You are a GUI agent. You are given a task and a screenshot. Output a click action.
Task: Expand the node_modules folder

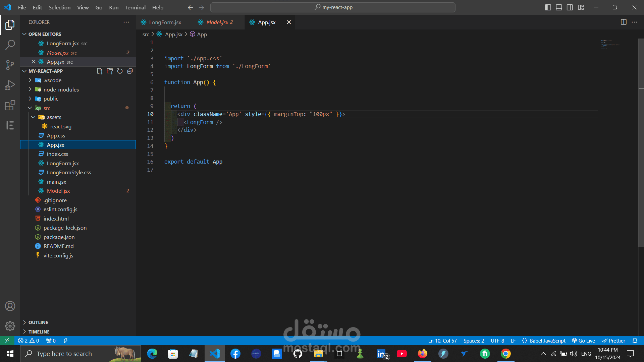(x=61, y=89)
